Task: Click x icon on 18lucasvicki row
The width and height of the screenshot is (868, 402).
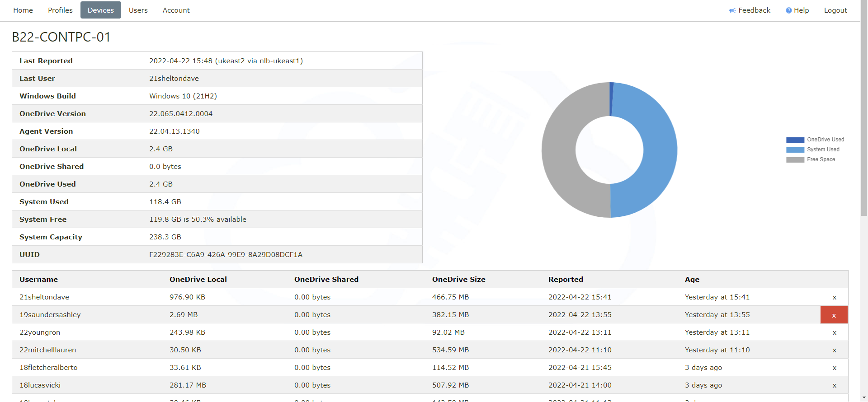Action: pyautogui.click(x=834, y=385)
